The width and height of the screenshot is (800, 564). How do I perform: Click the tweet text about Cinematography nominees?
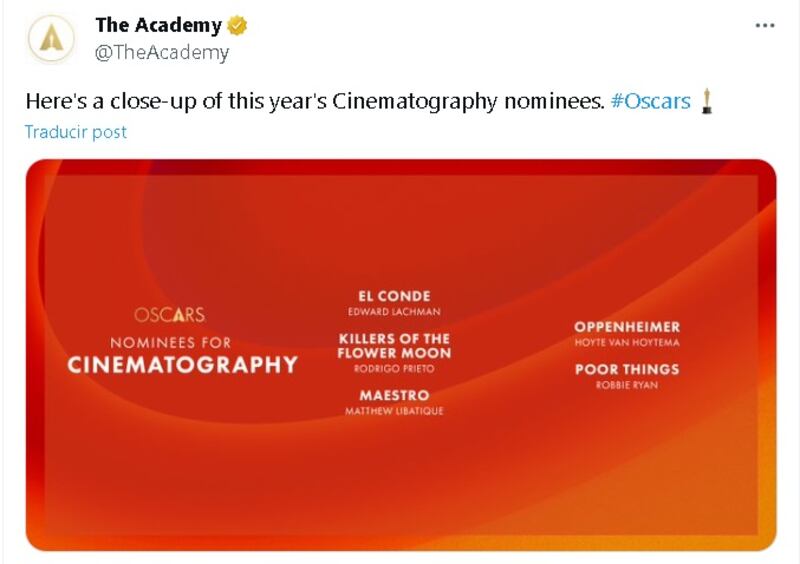tap(315, 101)
